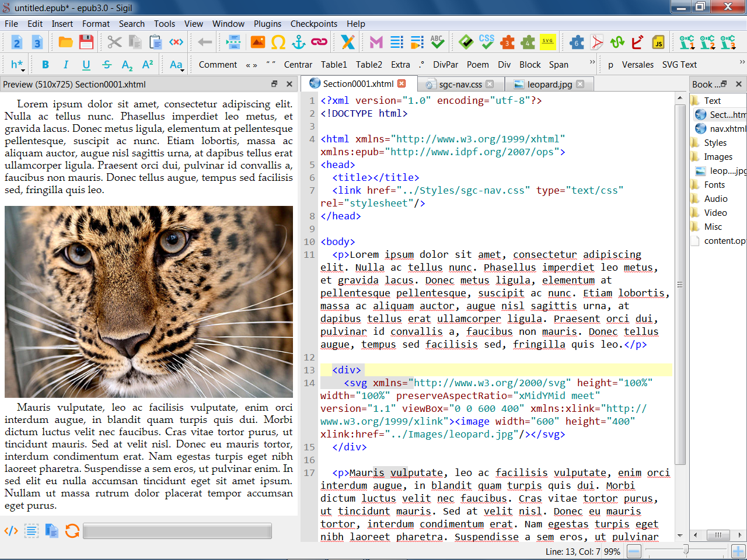Reload the Preview with refresh icon
Image resolution: width=747 pixels, height=560 pixels.
pyautogui.click(x=72, y=531)
